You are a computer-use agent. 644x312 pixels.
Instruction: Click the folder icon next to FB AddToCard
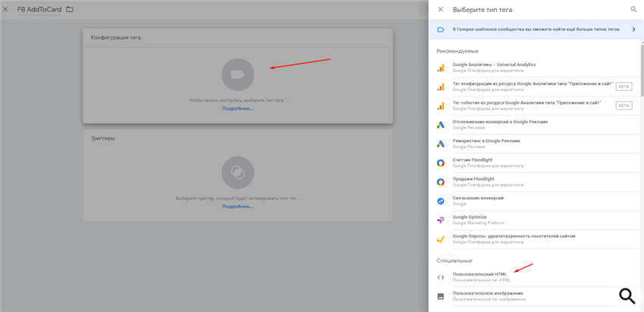click(70, 10)
